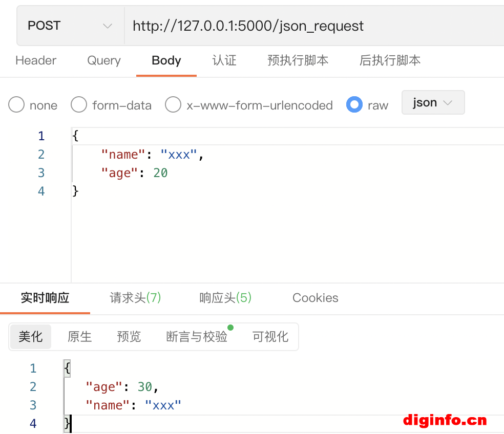
Task: Select the 预览 response view
Action: [129, 337]
